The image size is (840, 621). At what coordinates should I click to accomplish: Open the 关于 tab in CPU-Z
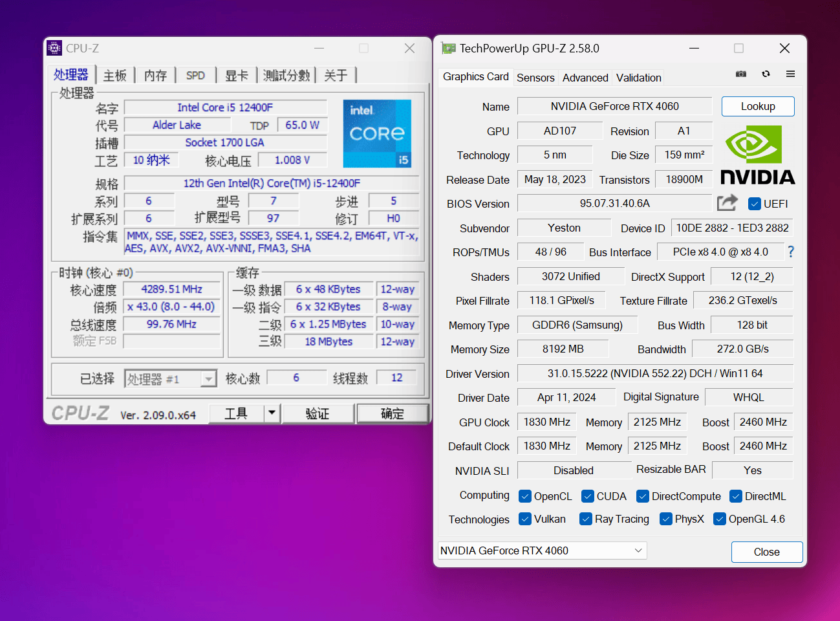point(336,75)
